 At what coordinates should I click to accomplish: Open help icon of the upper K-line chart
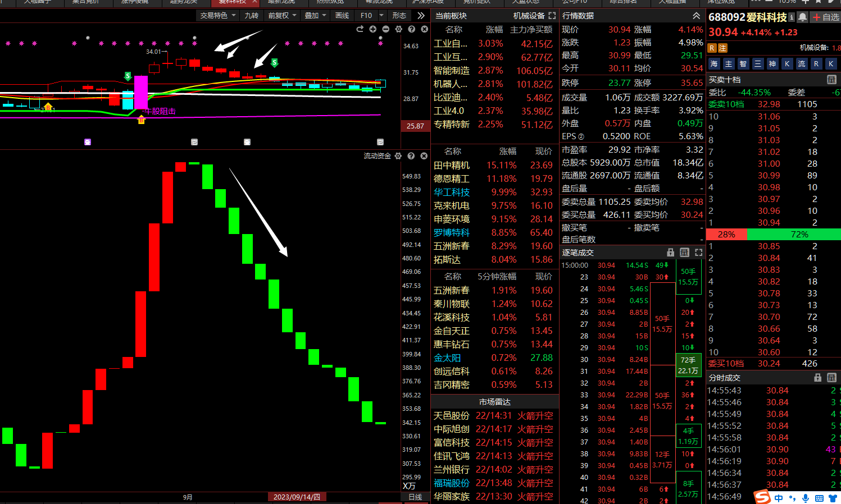click(412, 29)
